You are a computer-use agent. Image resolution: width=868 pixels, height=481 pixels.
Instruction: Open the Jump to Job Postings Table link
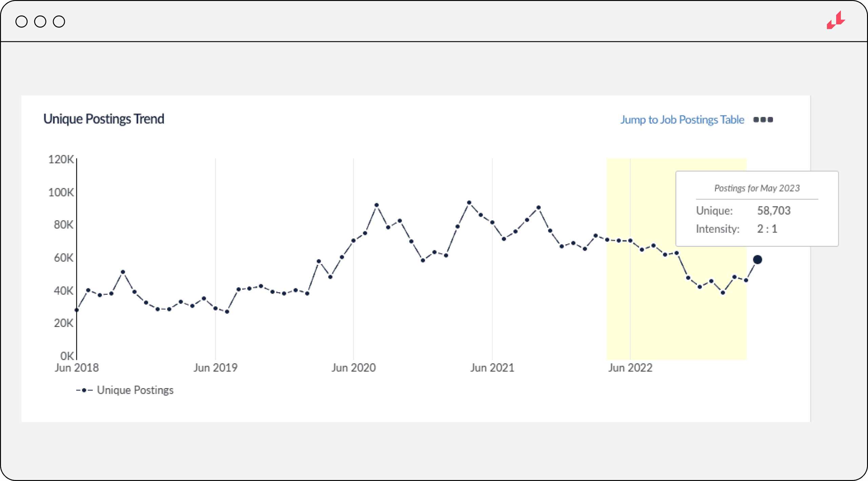tap(682, 119)
